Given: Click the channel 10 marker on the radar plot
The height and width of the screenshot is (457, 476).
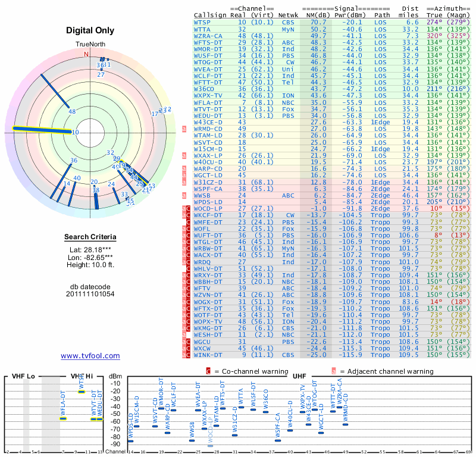Looking at the screenshot, I should (x=75, y=132).
